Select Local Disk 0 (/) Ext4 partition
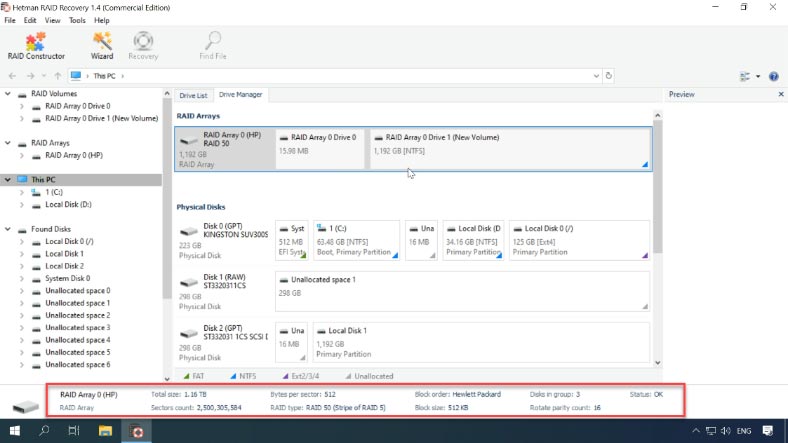The image size is (788, 443). pos(579,241)
